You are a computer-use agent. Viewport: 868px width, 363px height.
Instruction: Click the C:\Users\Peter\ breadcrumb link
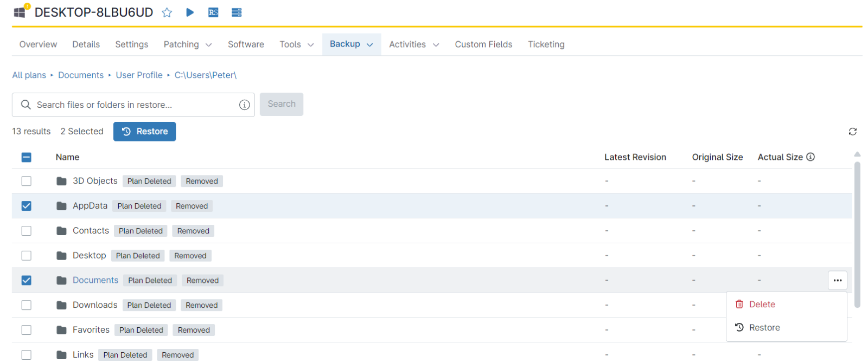[x=206, y=75]
